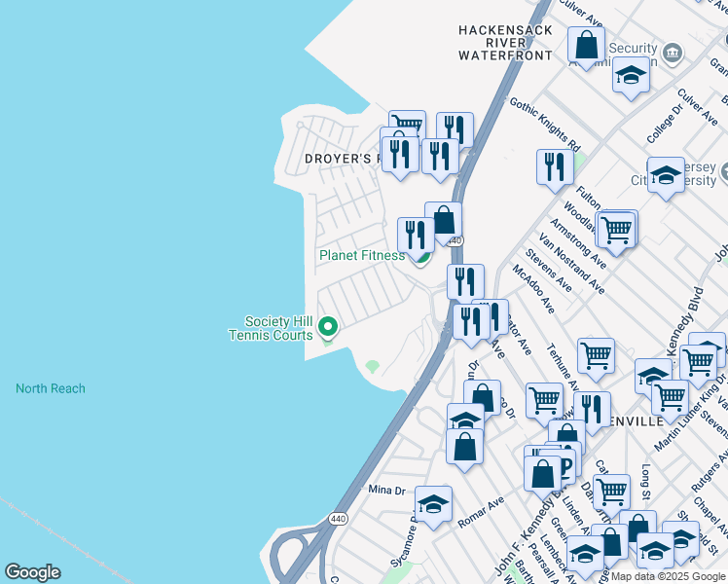Click the Google logo
This screenshot has width=728, height=584.
[x=32, y=572]
